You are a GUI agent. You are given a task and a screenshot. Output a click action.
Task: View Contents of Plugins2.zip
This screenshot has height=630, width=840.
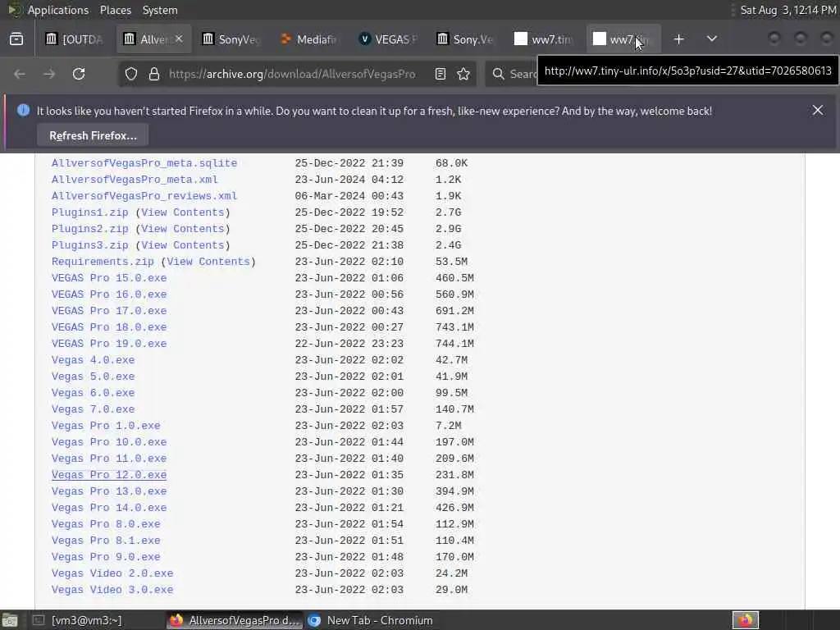pyautogui.click(x=183, y=229)
